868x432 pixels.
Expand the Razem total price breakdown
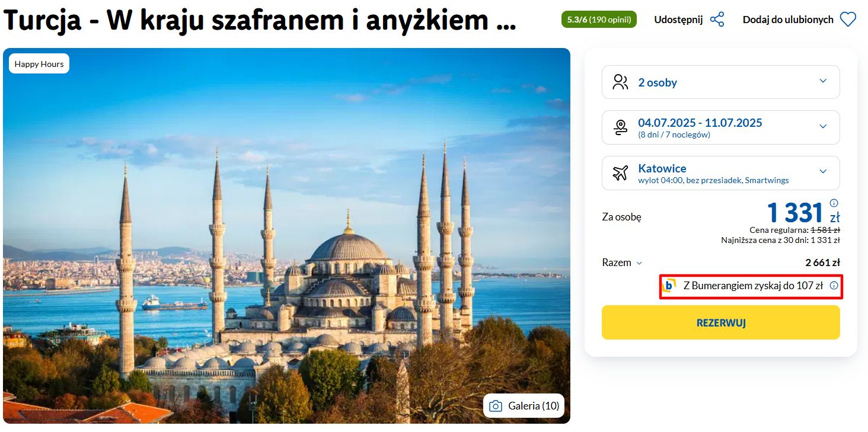click(x=623, y=263)
